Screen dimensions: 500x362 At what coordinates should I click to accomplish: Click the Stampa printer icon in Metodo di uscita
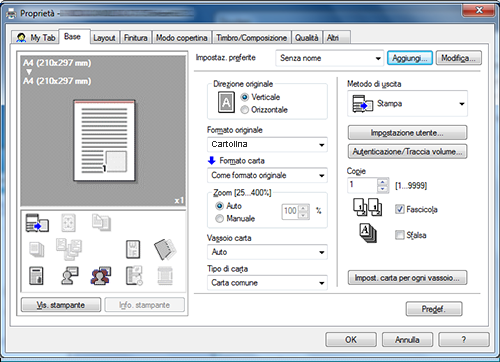click(x=363, y=104)
